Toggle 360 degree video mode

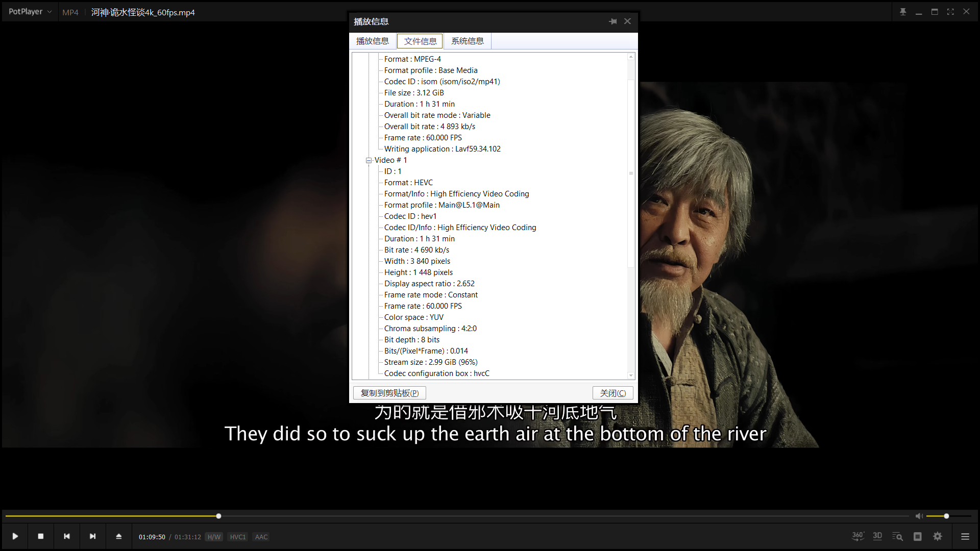(857, 536)
